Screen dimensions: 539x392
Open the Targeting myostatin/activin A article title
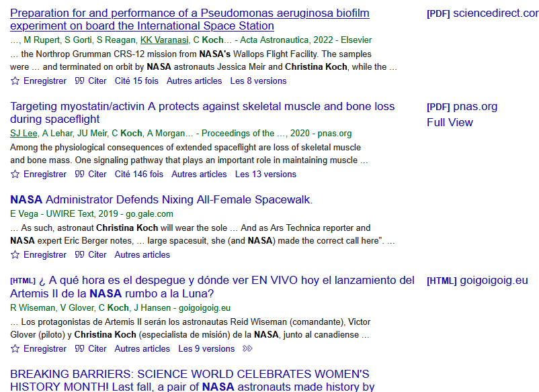click(202, 113)
